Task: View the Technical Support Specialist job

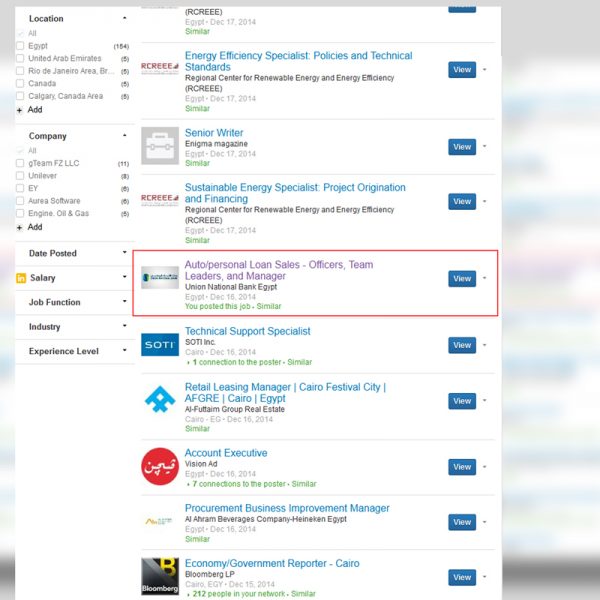Action: [462, 345]
